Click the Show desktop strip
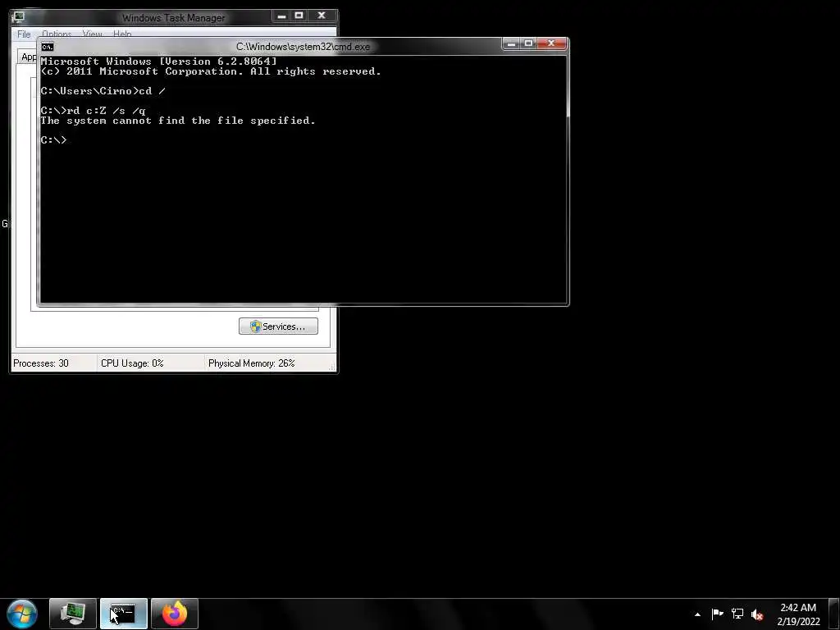 (834, 614)
